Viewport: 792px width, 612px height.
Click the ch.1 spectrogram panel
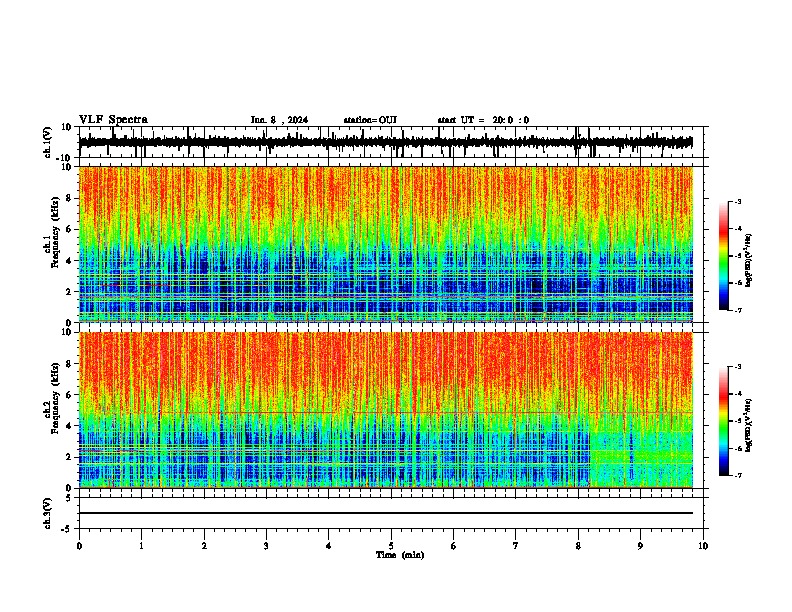click(x=385, y=244)
